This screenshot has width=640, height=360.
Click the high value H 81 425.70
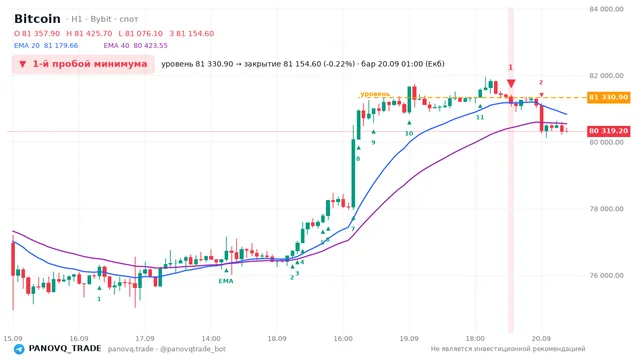89,33
